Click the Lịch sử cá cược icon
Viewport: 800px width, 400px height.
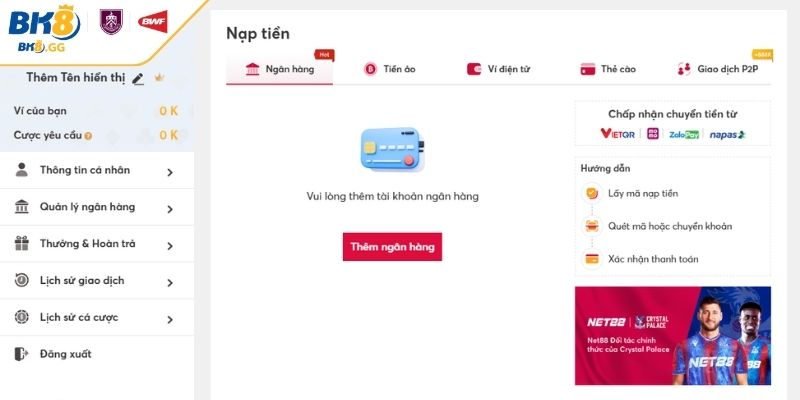point(22,317)
